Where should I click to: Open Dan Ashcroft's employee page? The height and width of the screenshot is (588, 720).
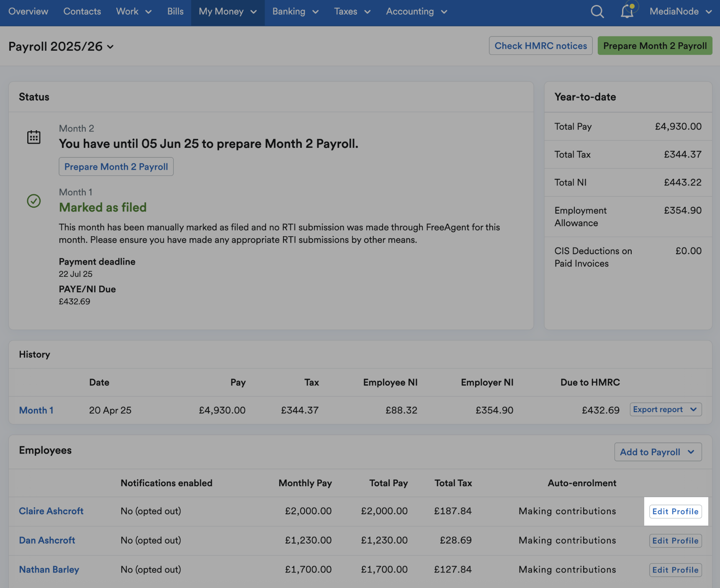(x=47, y=540)
